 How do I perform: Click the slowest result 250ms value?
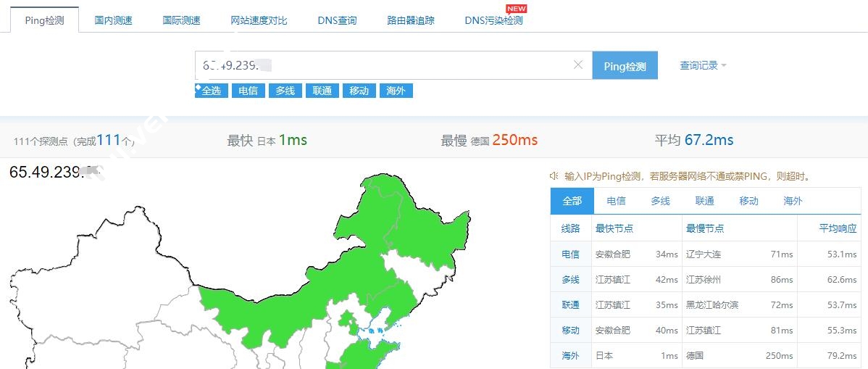coord(515,140)
